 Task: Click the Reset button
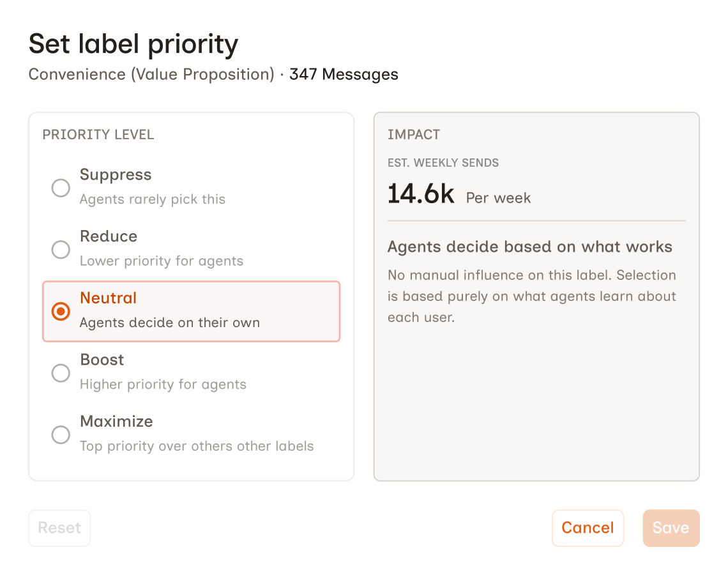[x=59, y=528]
